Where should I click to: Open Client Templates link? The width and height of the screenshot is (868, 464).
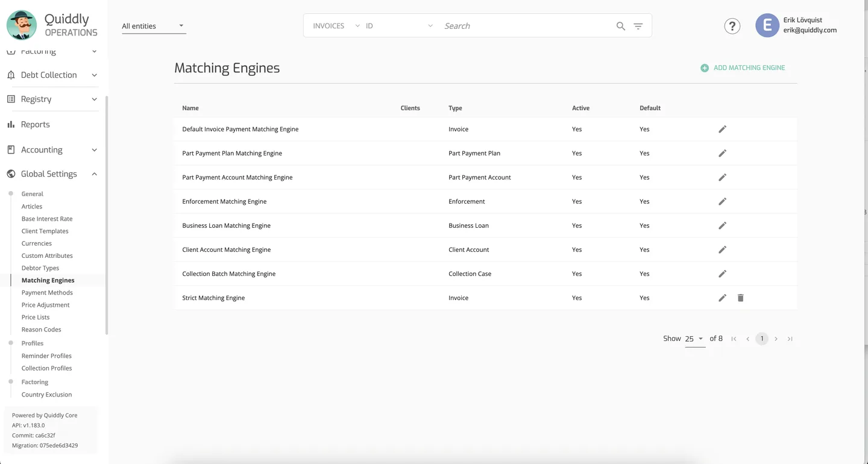(45, 231)
